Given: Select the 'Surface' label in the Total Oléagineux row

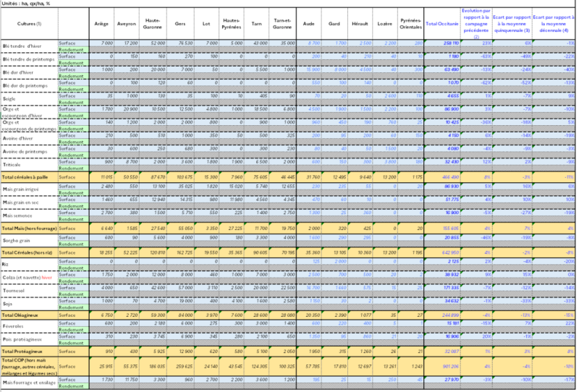Looking at the screenshot, I should tap(67, 315).
